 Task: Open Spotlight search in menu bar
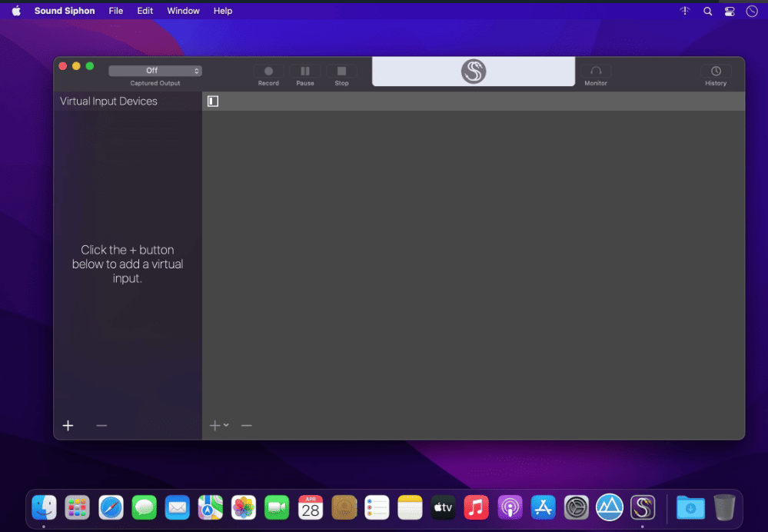coord(707,12)
